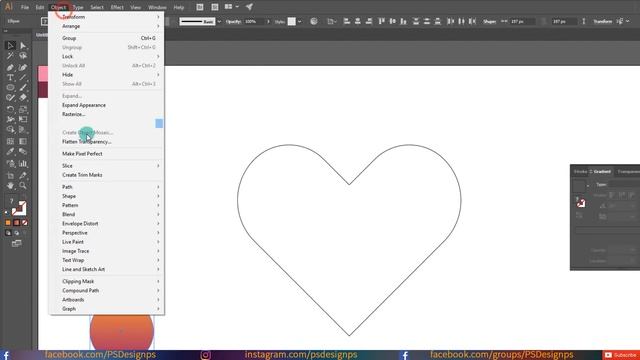
Task: Click Change Screen Mode button
Action: tap(17, 244)
